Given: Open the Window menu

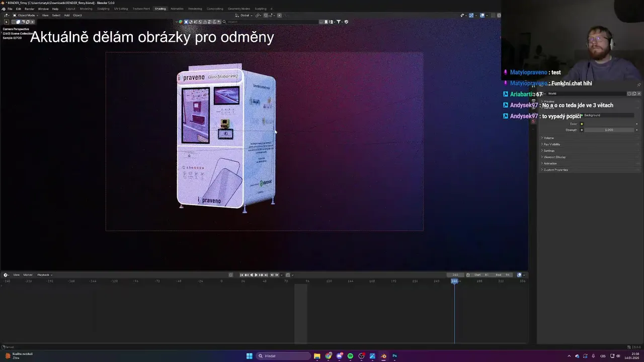Looking at the screenshot, I should pos(43,9).
